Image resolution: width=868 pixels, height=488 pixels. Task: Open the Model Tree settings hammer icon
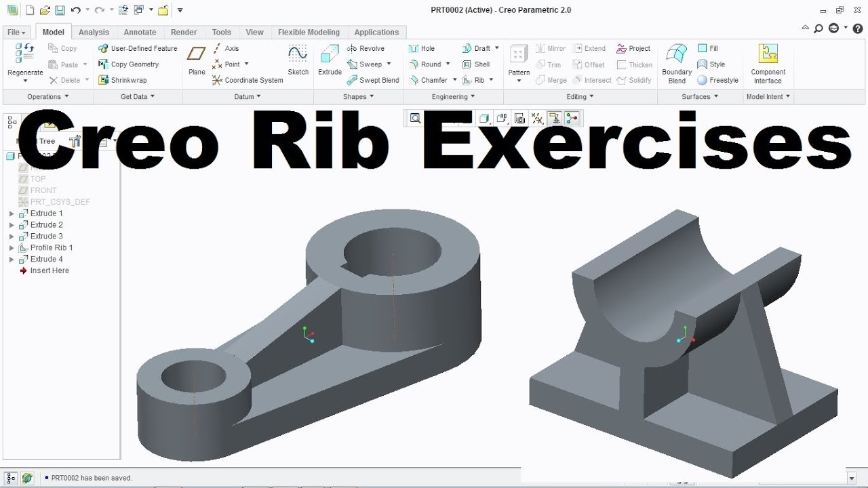75,141
